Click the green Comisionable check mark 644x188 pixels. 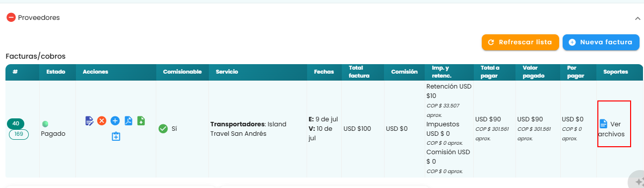coord(163,129)
